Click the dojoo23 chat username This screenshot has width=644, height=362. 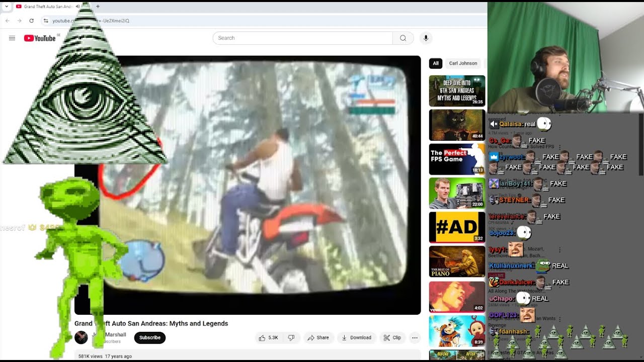[502, 233]
